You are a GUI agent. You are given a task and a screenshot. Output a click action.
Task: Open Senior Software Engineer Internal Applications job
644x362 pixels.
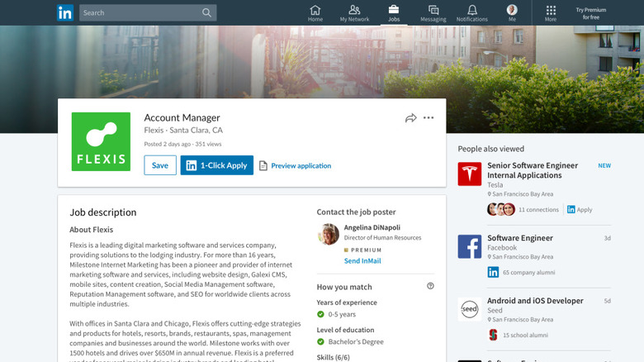pos(533,170)
